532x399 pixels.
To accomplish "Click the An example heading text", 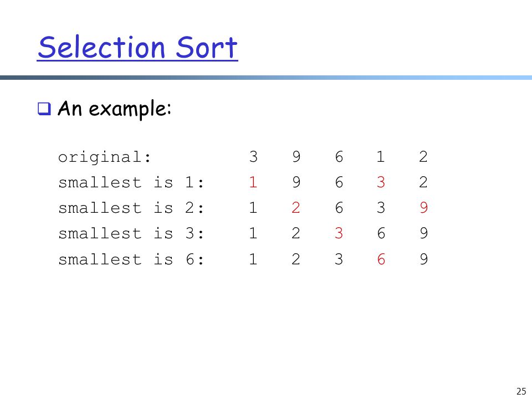I will coord(114,109).
